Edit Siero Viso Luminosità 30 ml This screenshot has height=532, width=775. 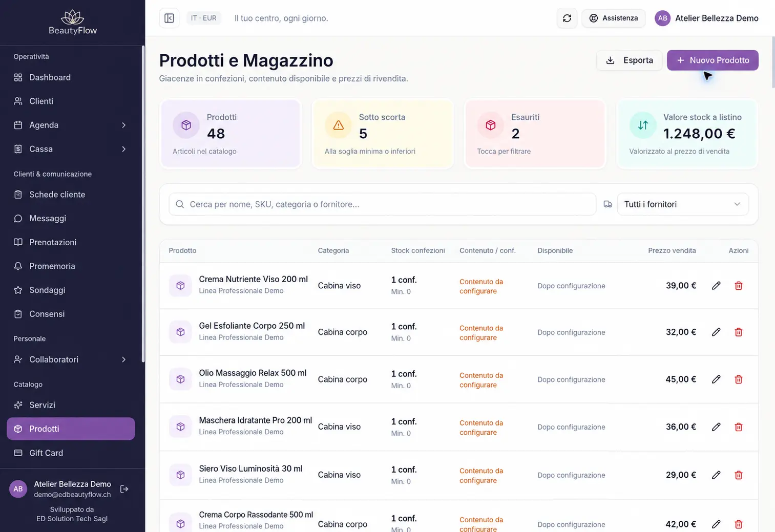(x=716, y=475)
